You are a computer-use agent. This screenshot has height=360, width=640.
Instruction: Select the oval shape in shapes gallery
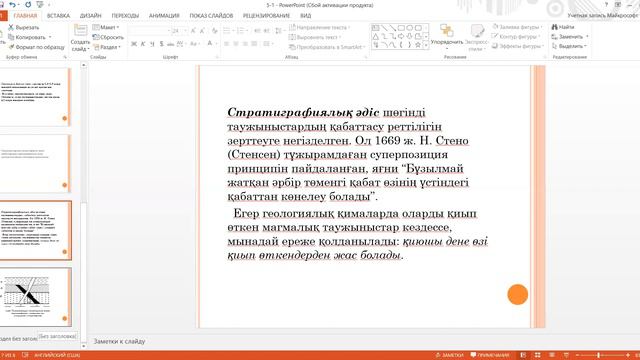coord(410,28)
